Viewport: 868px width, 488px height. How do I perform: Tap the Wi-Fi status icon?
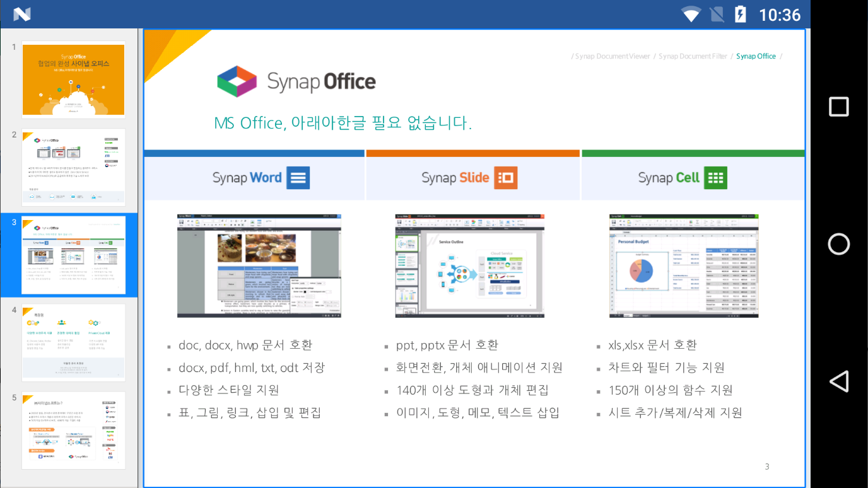point(691,14)
